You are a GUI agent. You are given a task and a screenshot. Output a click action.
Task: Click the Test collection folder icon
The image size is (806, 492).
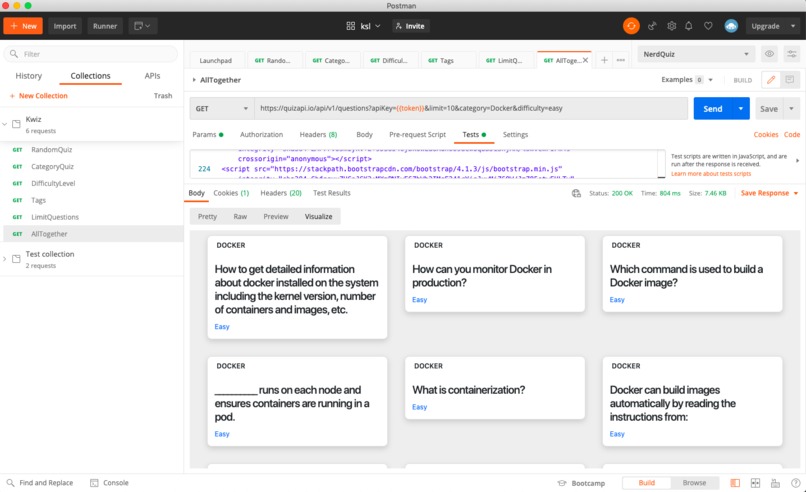(x=16, y=259)
